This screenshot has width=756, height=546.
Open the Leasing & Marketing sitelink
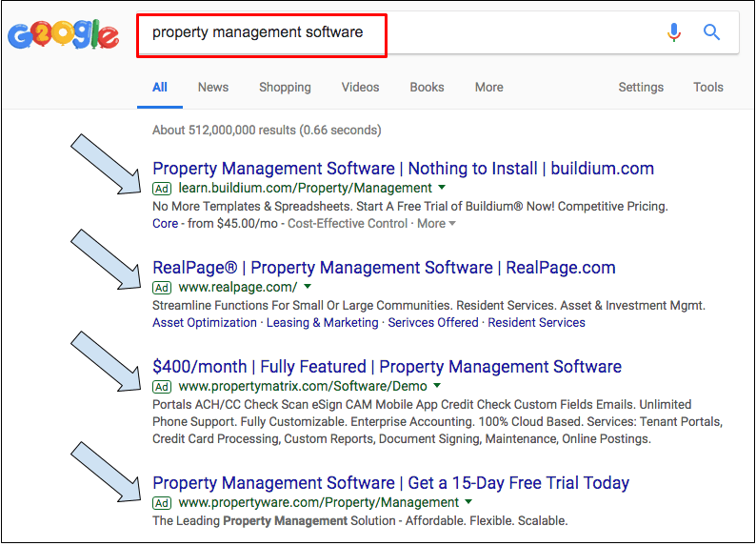323,323
